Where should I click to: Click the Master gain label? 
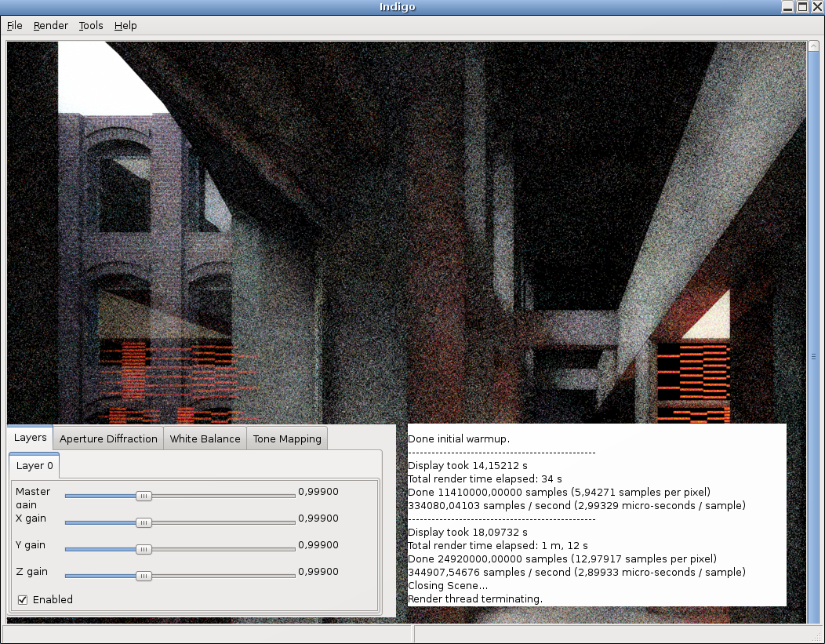[33, 498]
